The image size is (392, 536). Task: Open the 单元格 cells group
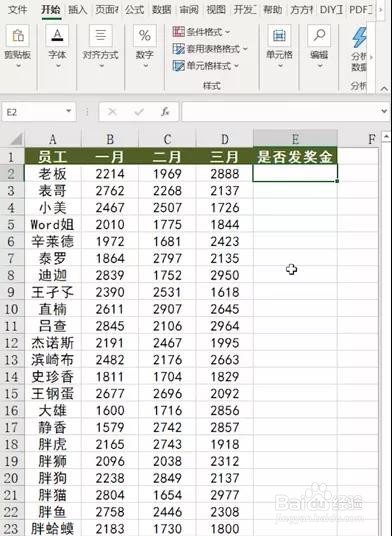pyautogui.click(x=279, y=46)
